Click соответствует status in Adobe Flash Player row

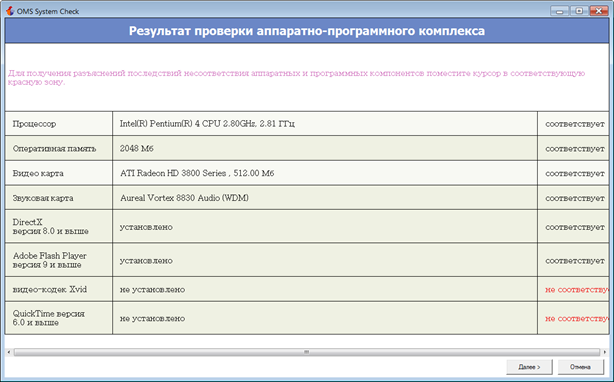[575, 261]
